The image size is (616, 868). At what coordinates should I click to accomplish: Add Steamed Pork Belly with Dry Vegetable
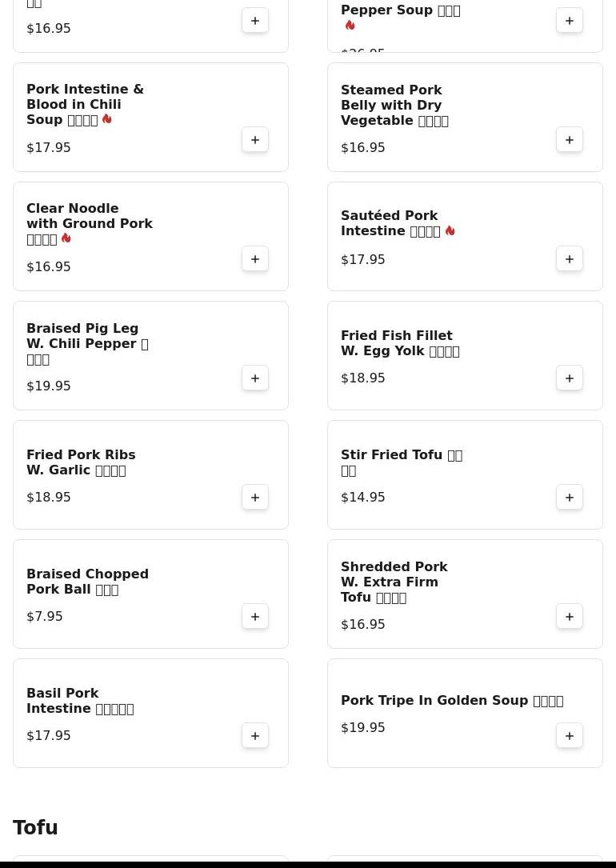coord(570,139)
